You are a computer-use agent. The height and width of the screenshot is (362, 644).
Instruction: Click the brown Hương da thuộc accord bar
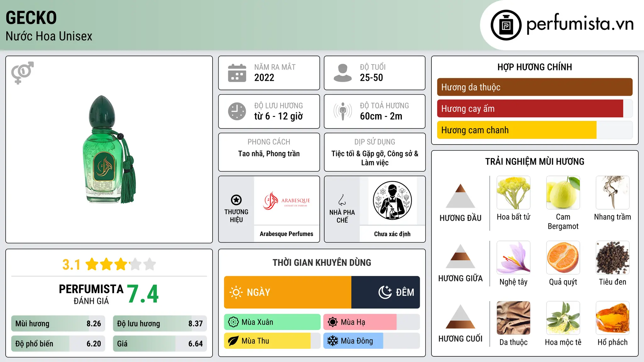(x=535, y=87)
